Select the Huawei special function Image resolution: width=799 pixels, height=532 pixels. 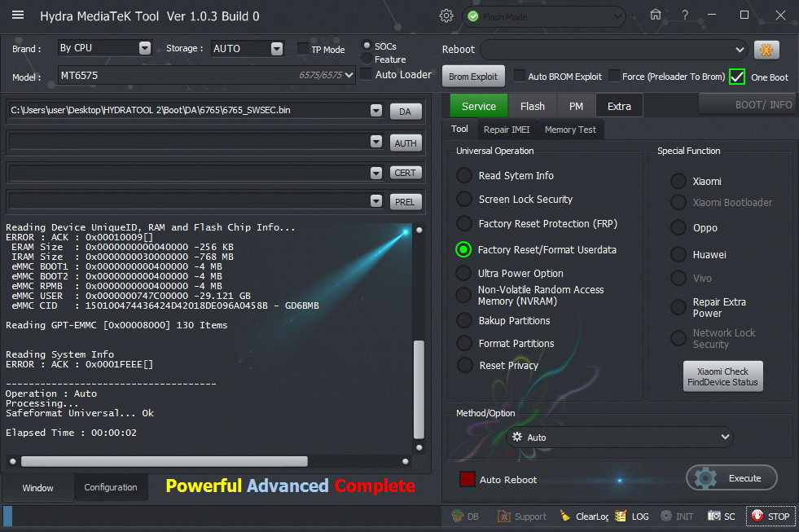[x=678, y=254]
